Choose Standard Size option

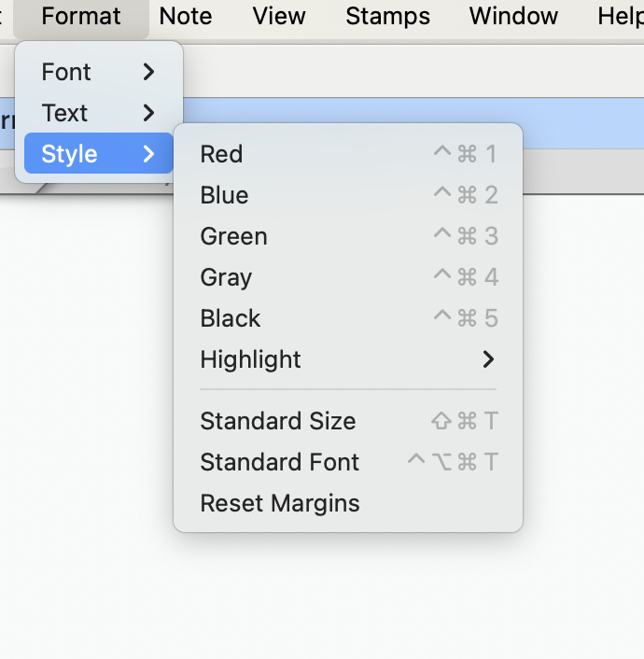point(277,421)
